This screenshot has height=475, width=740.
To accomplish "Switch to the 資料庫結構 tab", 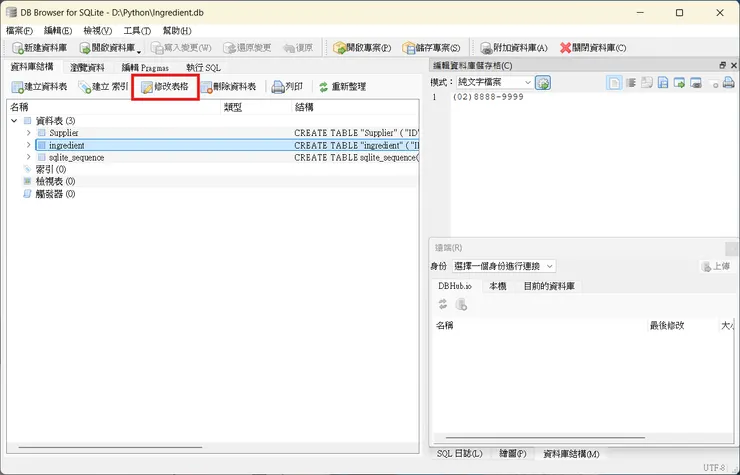I will coord(32,67).
